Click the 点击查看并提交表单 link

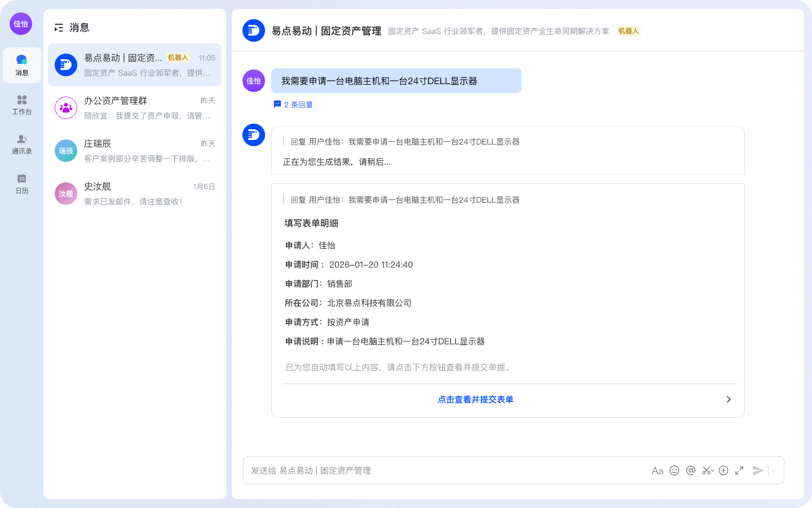[474, 399]
